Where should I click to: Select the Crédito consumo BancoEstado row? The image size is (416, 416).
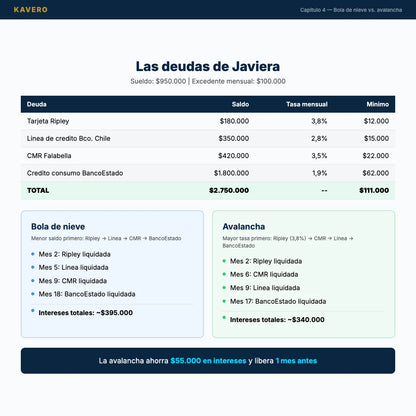tap(208, 173)
